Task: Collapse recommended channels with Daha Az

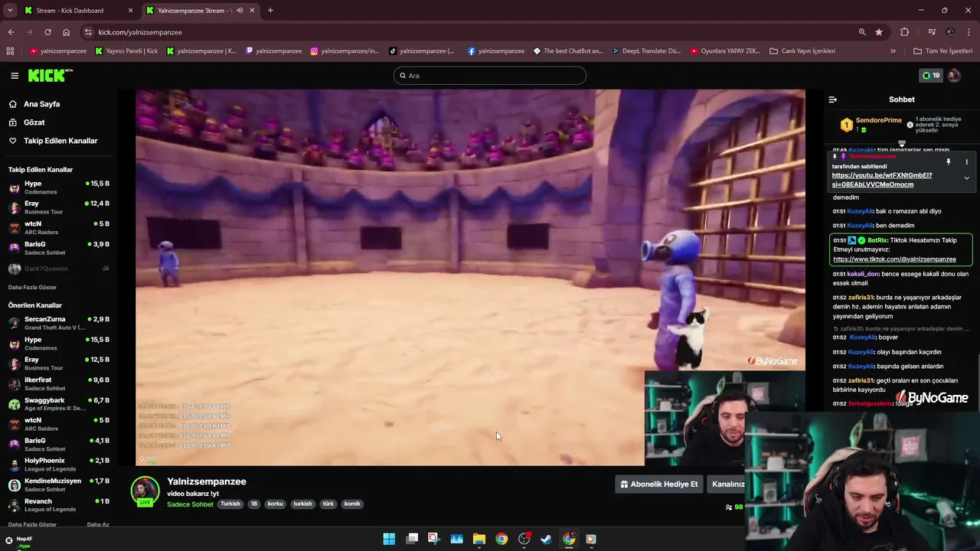Action: point(98,524)
